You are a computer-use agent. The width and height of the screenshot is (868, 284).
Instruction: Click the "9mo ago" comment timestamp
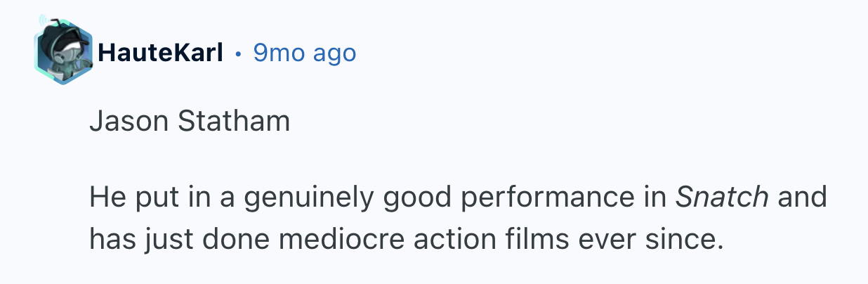click(x=304, y=52)
